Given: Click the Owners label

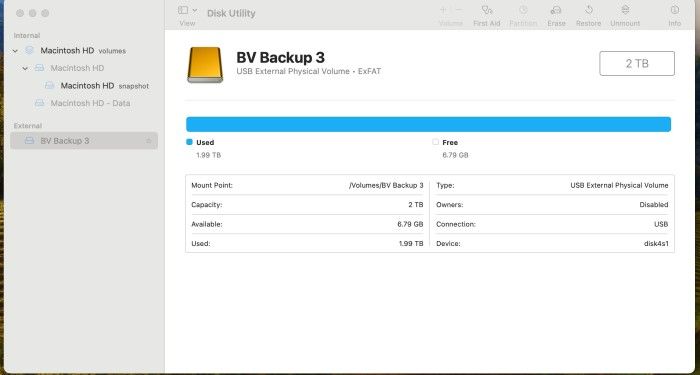Looking at the screenshot, I should (450, 205).
